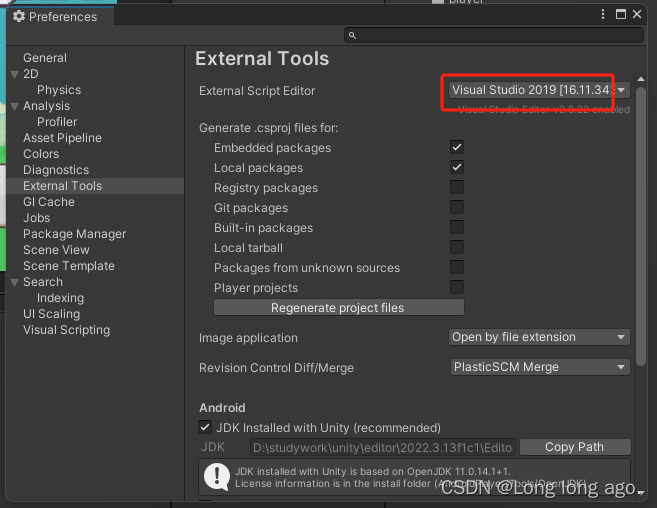The image size is (657, 508).
Task: Open GI Cache preferences
Action: tap(49, 202)
